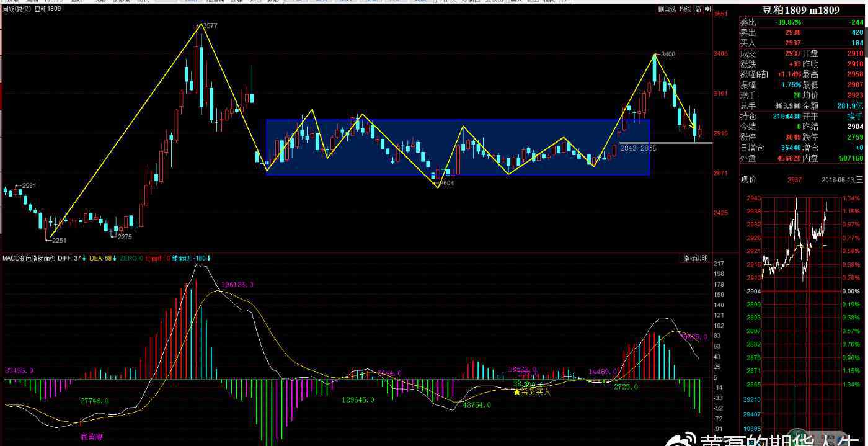
Task: Click the 振幅 value 1.75%
Action: tap(791, 85)
